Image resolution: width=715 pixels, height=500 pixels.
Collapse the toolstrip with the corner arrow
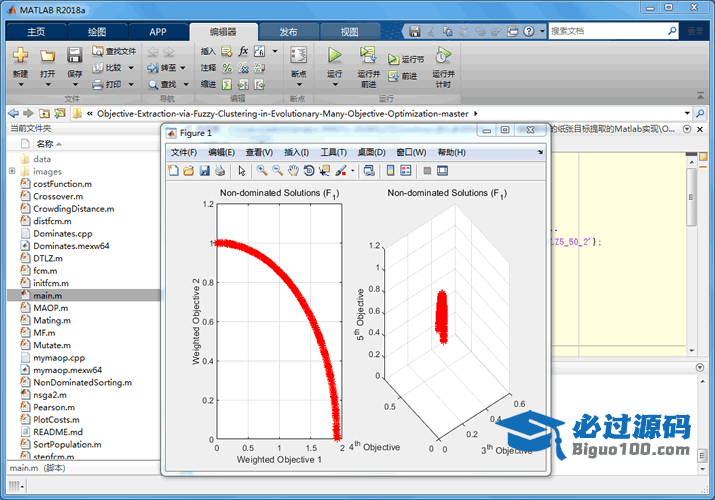pyautogui.click(x=700, y=96)
